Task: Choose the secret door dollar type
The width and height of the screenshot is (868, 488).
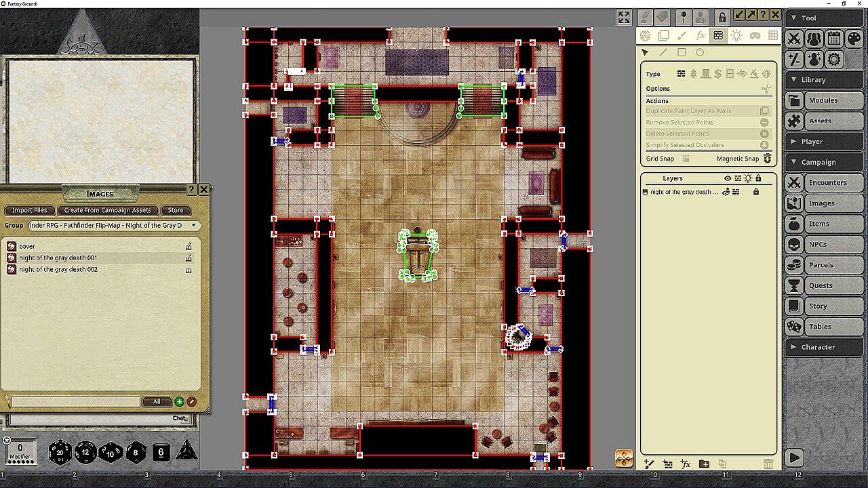Action: [x=718, y=74]
